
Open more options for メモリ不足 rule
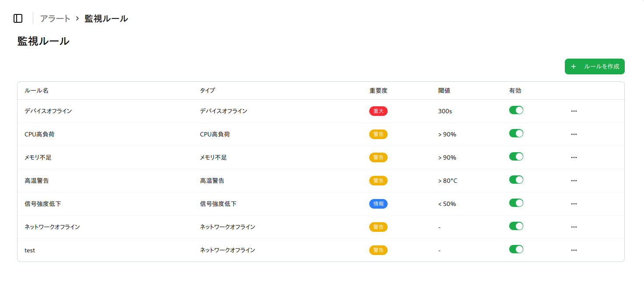click(x=574, y=157)
